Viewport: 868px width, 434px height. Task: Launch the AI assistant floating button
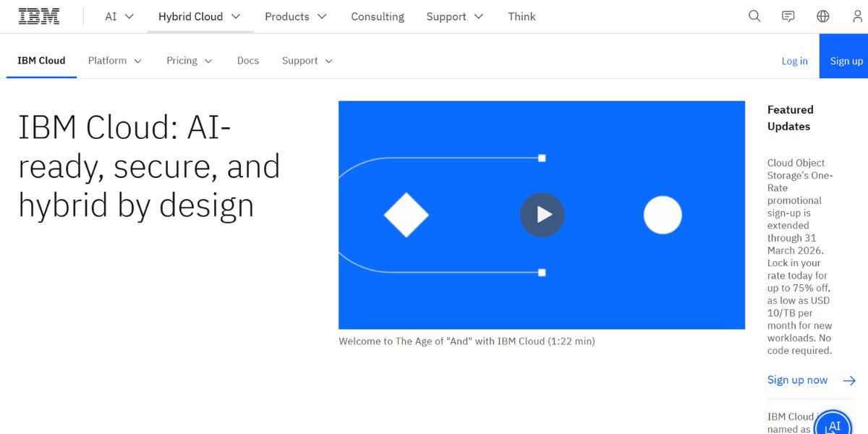(834, 425)
